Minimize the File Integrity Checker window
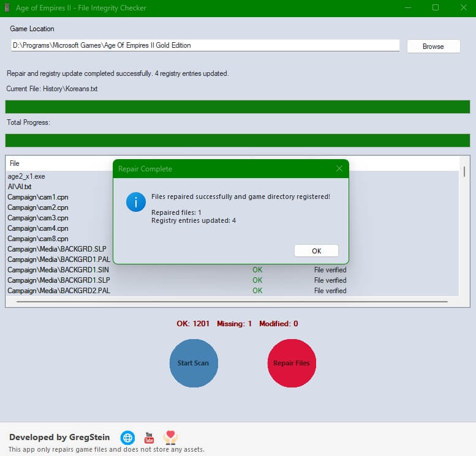 [x=408, y=7]
